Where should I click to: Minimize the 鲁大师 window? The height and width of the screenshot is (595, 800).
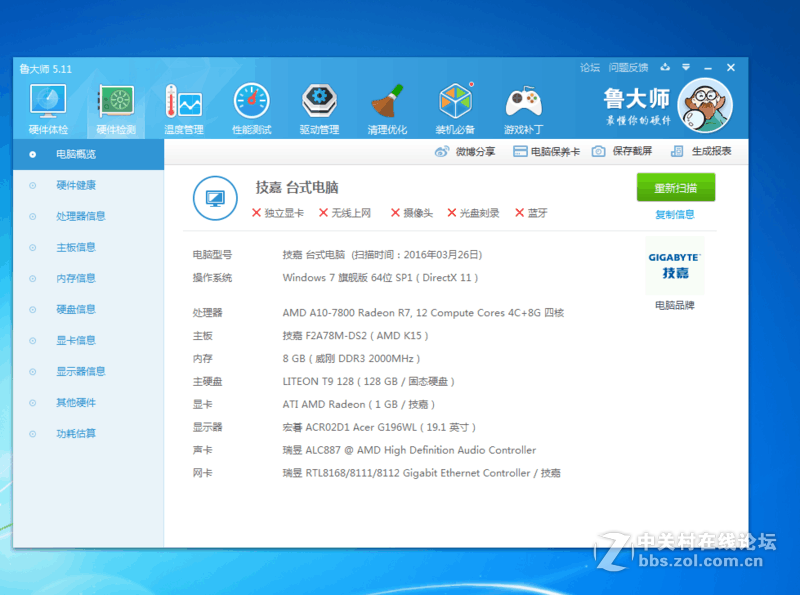(708, 68)
